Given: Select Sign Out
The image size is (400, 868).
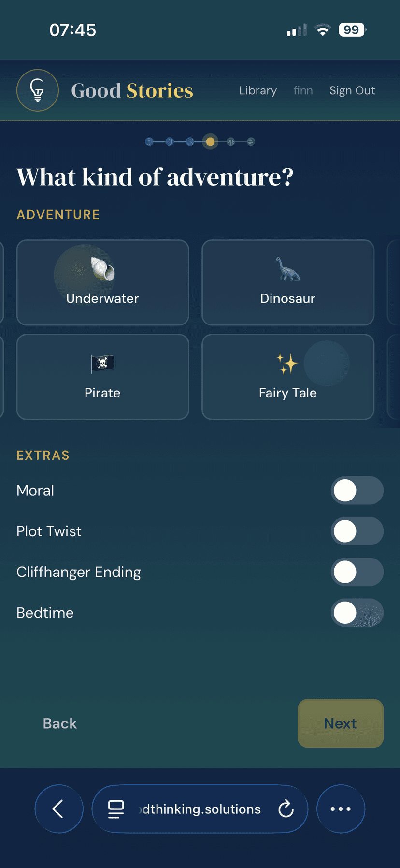Looking at the screenshot, I should [352, 90].
